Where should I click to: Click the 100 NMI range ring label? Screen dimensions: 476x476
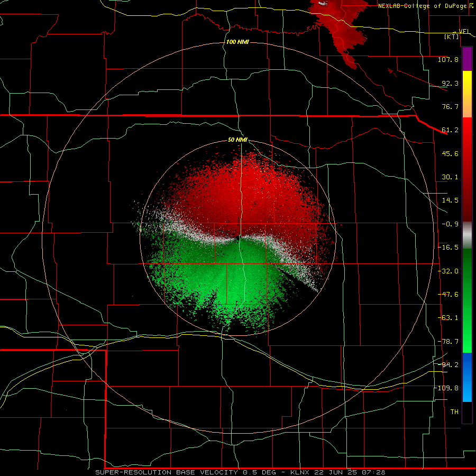click(x=237, y=42)
